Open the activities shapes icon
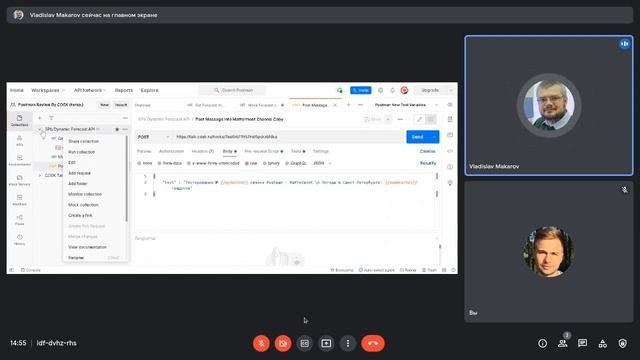This screenshot has height=360, width=640. coord(602,343)
